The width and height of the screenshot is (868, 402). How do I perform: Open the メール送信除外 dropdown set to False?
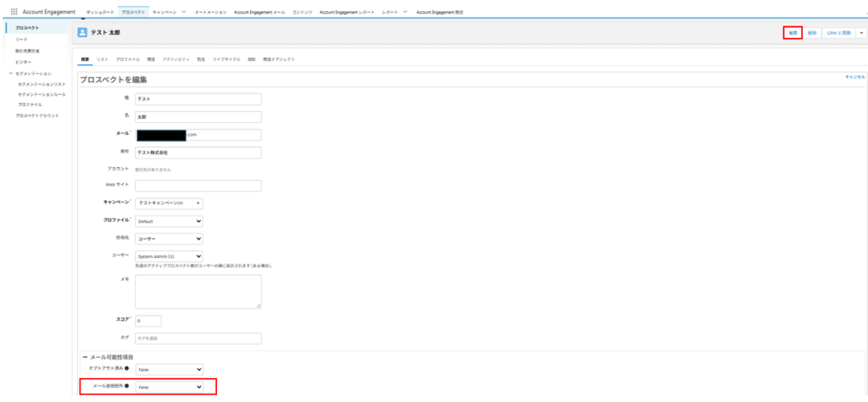pyautogui.click(x=169, y=387)
